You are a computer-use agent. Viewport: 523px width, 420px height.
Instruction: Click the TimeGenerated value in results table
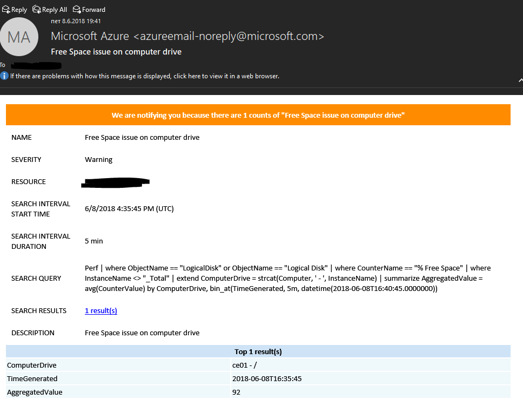point(266,379)
